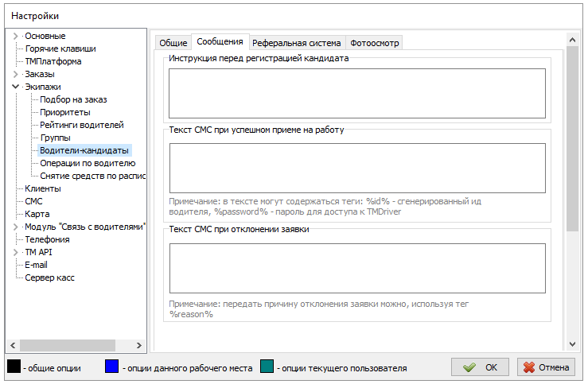
Task: Expand the TM API tree node
Action: [16, 252]
